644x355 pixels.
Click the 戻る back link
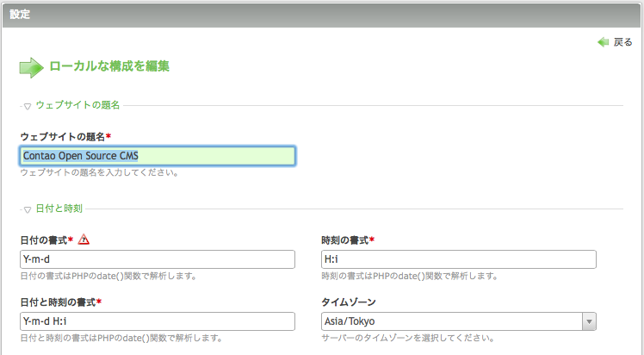pos(622,42)
